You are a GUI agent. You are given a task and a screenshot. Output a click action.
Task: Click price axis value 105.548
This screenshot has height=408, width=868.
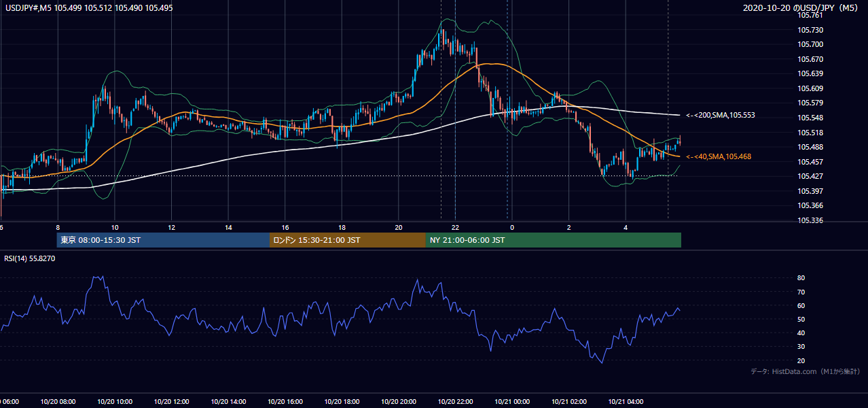click(810, 118)
